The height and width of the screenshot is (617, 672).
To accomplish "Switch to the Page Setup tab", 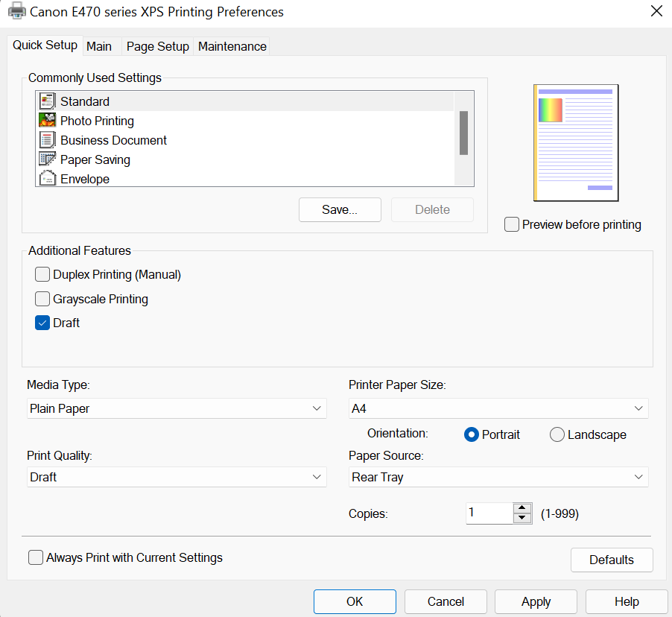I will pyautogui.click(x=157, y=45).
